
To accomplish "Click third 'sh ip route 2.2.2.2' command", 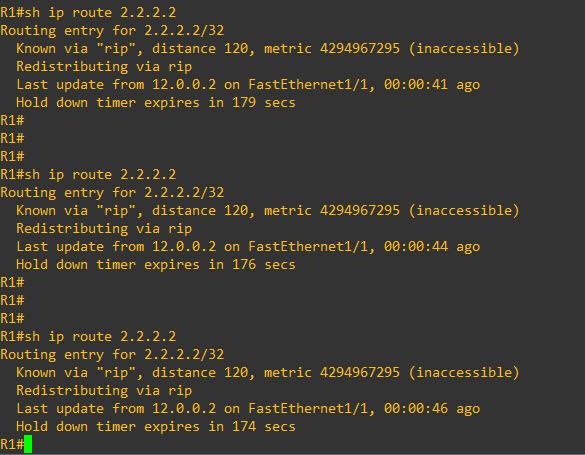I will [x=100, y=336].
